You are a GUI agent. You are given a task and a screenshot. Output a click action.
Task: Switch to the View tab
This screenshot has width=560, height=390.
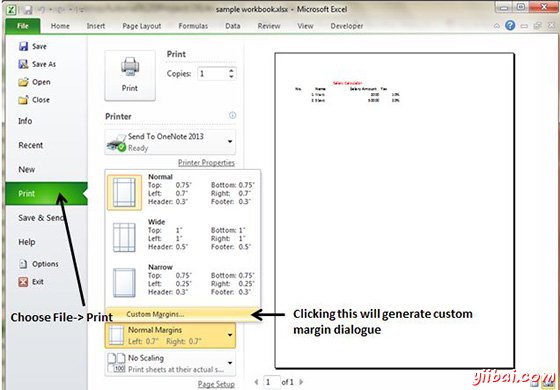click(x=305, y=26)
